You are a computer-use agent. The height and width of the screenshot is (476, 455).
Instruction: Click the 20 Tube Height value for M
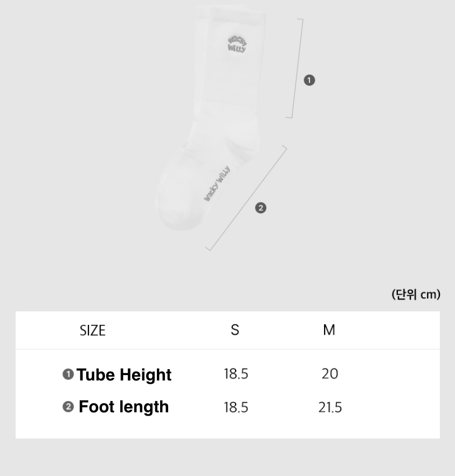pos(329,374)
